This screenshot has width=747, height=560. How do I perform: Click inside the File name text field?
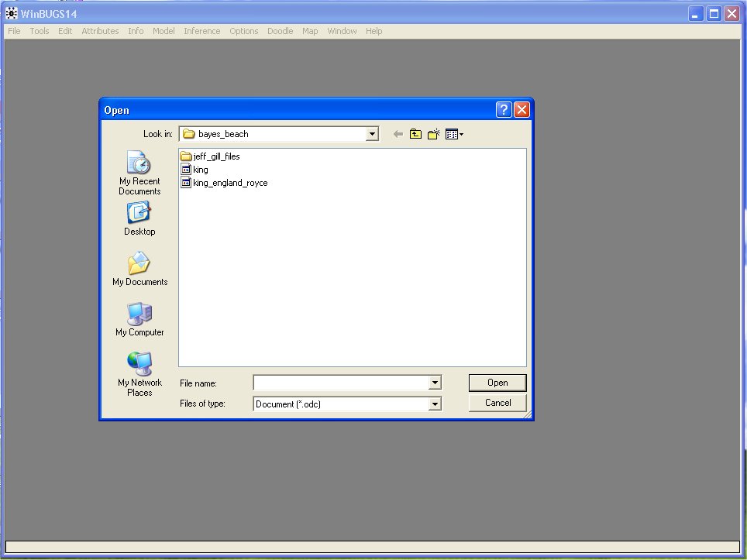tap(341, 383)
